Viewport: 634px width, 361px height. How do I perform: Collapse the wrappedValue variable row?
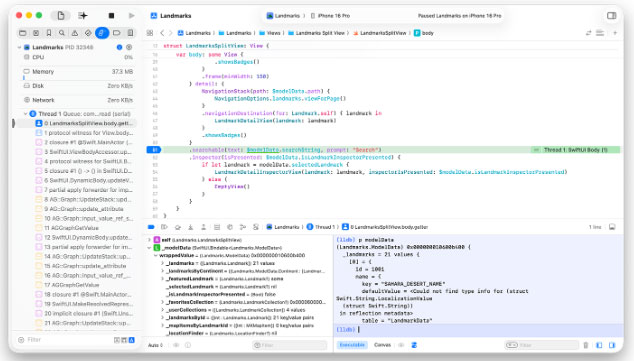155,255
